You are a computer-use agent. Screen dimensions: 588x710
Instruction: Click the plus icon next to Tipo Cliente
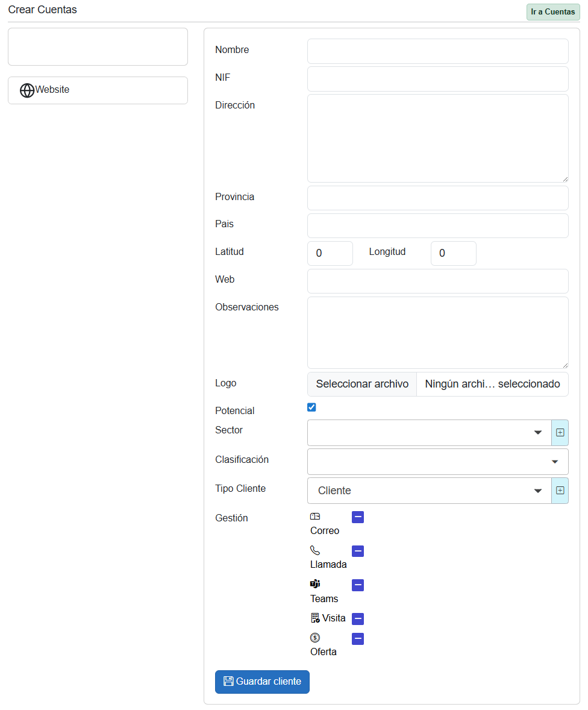[x=560, y=491]
